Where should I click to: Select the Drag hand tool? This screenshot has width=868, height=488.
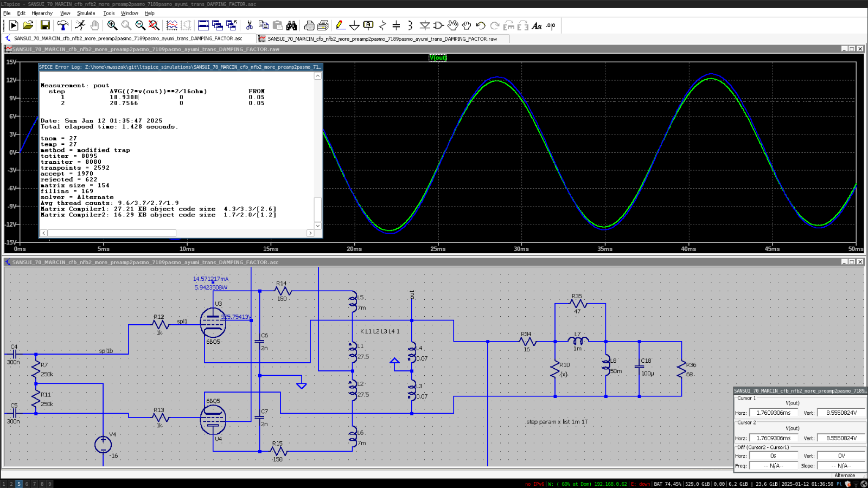467,25
